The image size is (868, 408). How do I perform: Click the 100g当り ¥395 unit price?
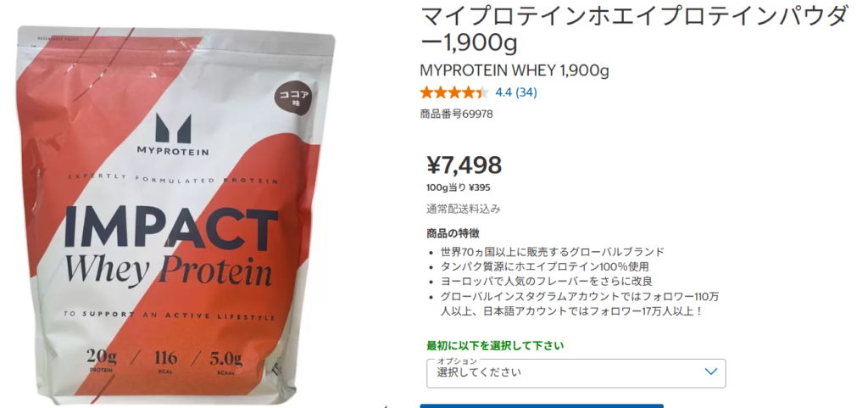tap(459, 187)
